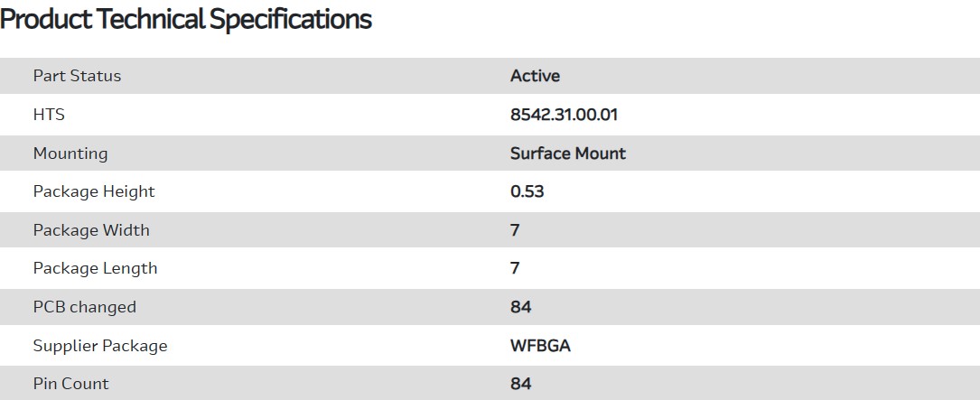Select the Surface Mount value
Image resolution: width=980 pixels, height=400 pixels.
point(567,153)
